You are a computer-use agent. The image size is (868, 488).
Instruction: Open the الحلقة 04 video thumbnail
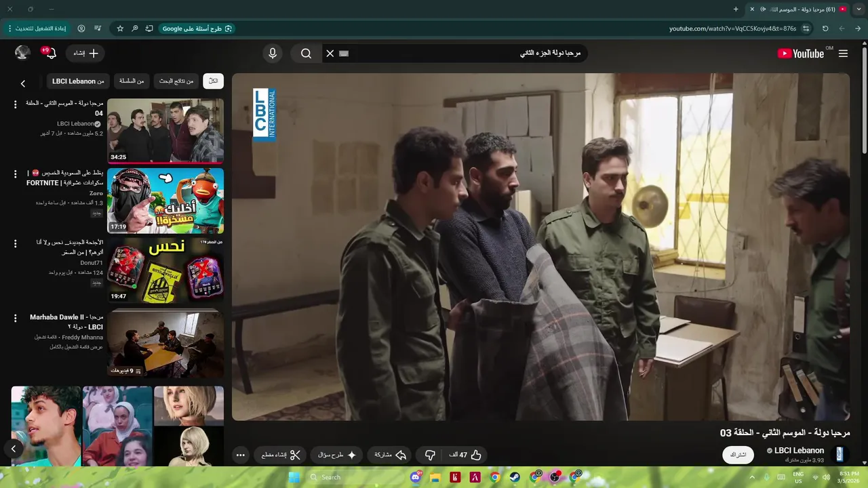[x=165, y=131]
